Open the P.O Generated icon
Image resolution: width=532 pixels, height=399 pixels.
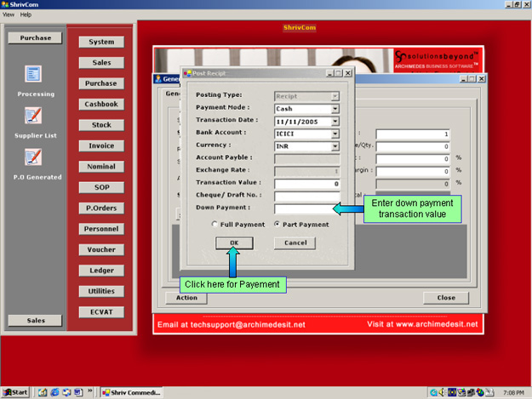[34, 157]
